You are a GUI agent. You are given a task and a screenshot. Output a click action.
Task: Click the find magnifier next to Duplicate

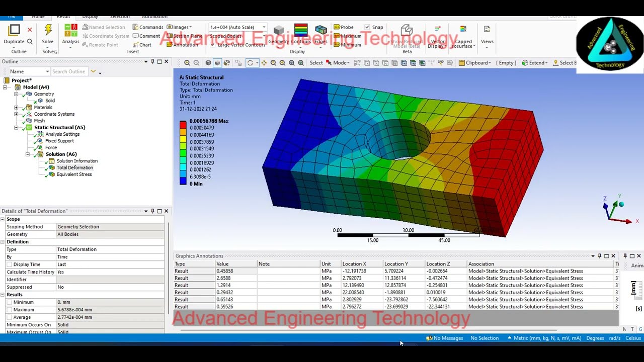(30, 42)
